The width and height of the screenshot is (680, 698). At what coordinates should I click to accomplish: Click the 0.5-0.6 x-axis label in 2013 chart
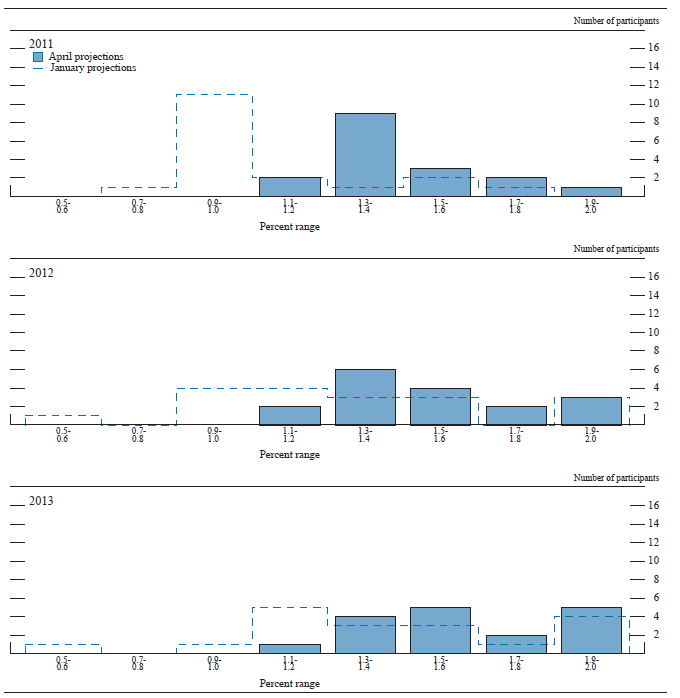tap(62, 662)
